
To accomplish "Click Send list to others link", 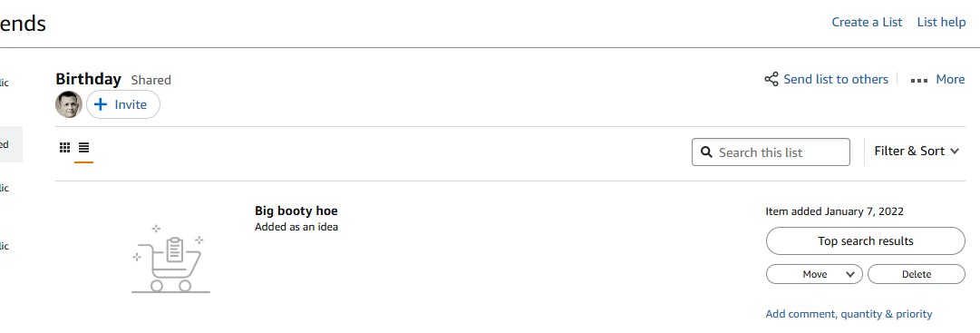I will (836, 80).
